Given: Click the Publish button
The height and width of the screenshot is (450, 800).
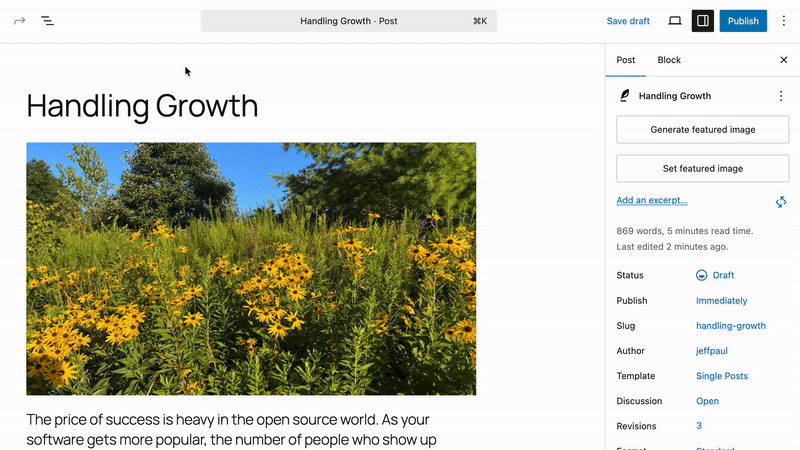Looking at the screenshot, I should pyautogui.click(x=743, y=21).
